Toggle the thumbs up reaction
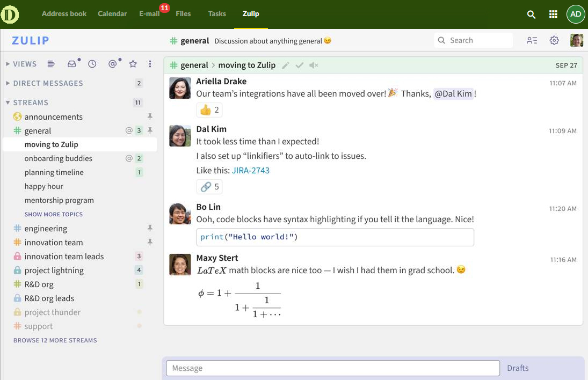Viewport: 588px width, 380px height. [209, 110]
